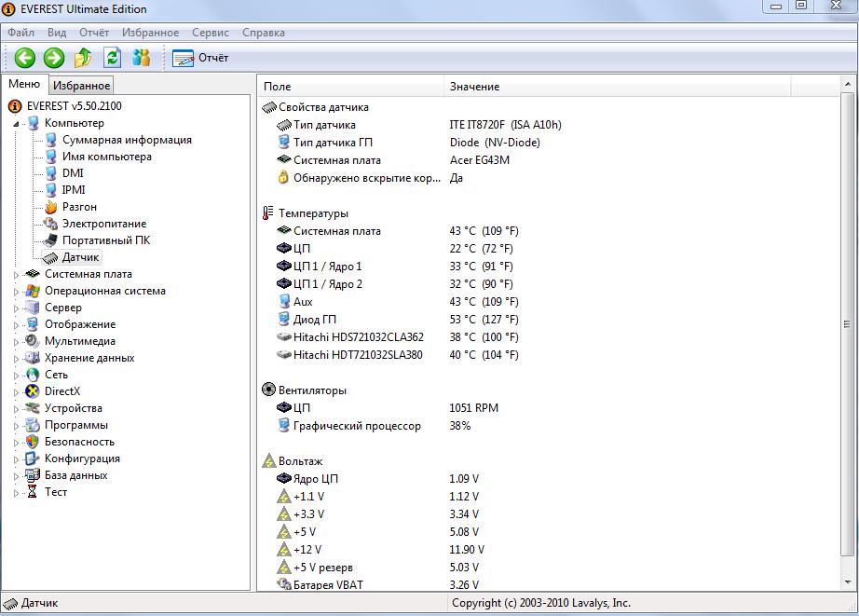Click the users icon in toolbar
This screenshot has width=859, height=616.
point(141,58)
